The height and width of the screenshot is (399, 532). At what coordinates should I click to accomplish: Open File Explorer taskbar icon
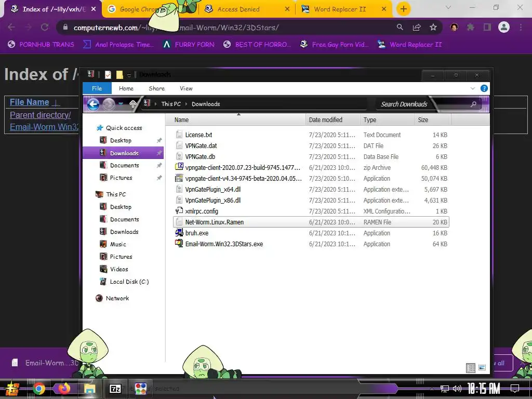[x=89, y=389]
